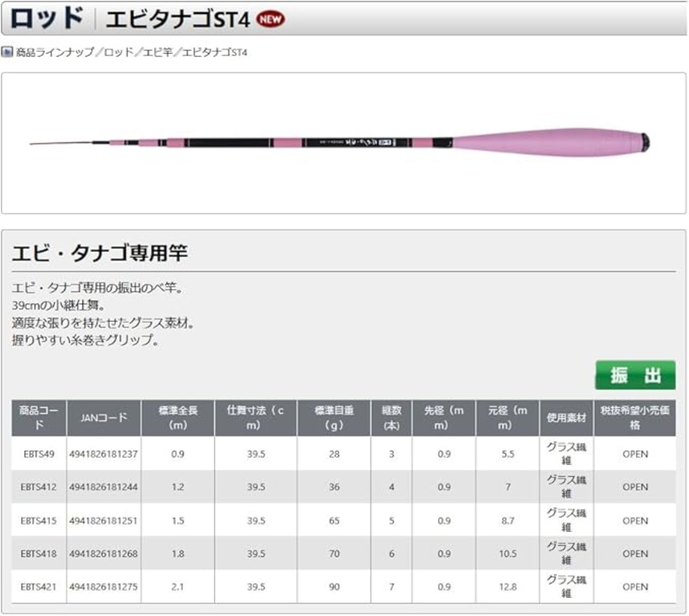The width and height of the screenshot is (689, 616).
Task: Click butt diameter value 10.5
Action: 508,554
